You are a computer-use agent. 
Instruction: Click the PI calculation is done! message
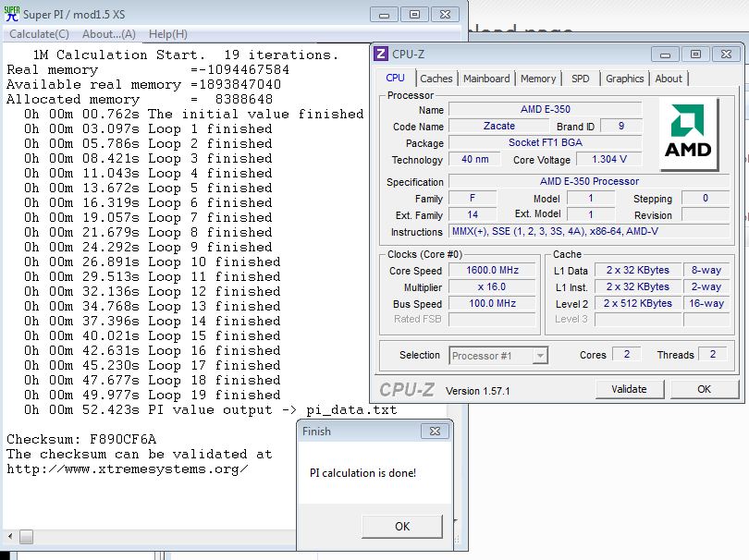click(x=362, y=473)
